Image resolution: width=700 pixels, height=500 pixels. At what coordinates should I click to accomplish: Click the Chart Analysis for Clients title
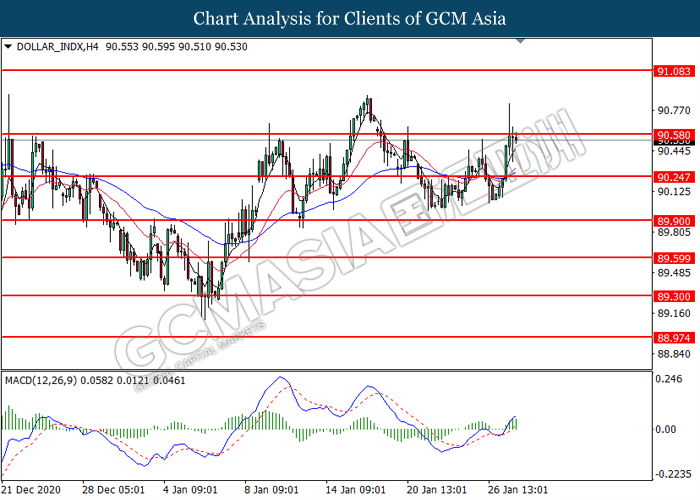tap(350, 19)
